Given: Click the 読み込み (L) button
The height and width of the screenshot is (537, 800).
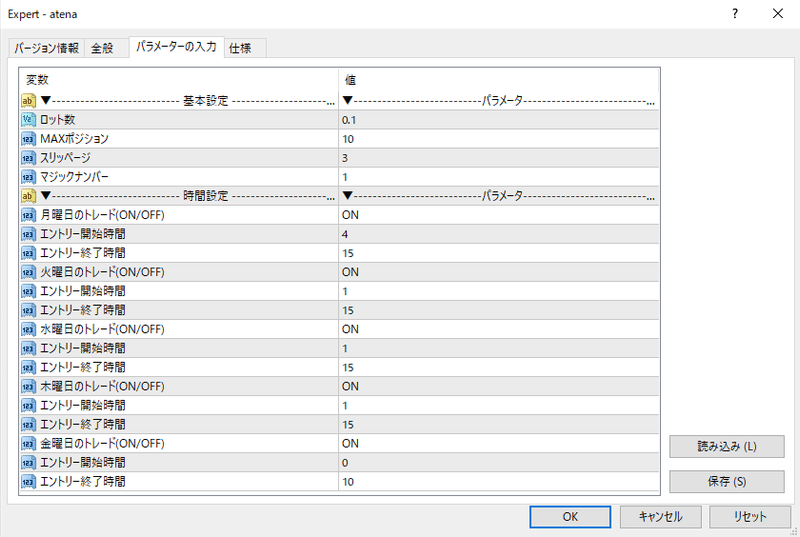Looking at the screenshot, I should [x=727, y=447].
